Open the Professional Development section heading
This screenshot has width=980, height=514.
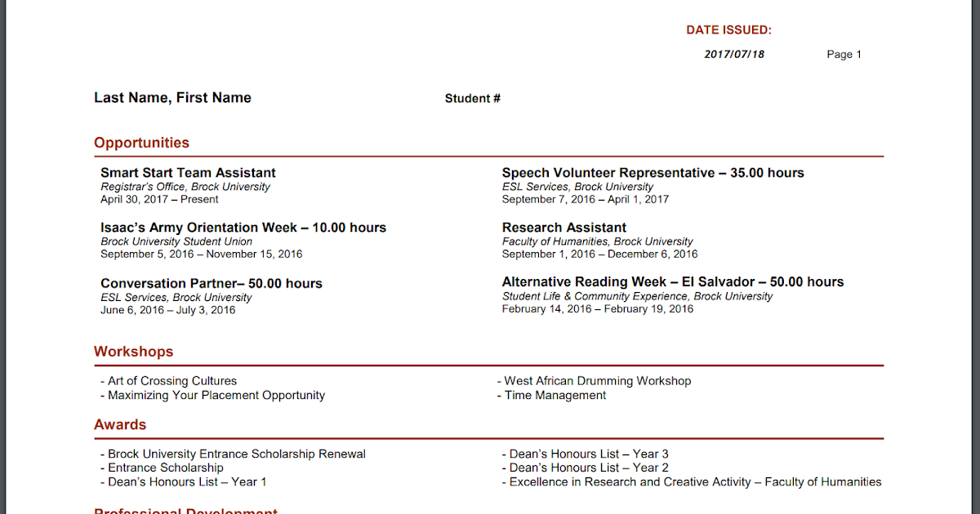(x=185, y=511)
